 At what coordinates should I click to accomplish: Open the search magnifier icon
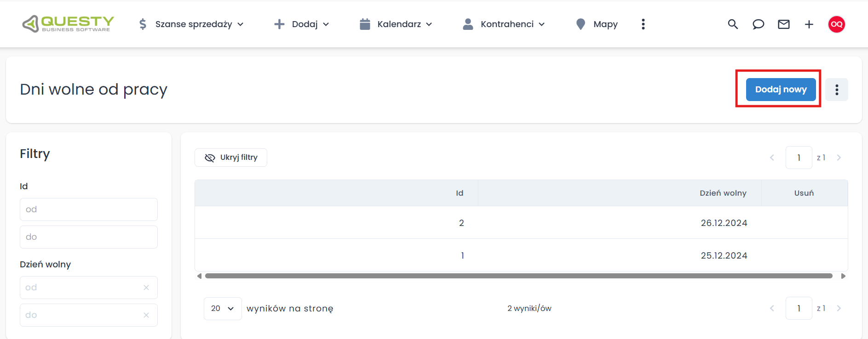[x=733, y=24]
